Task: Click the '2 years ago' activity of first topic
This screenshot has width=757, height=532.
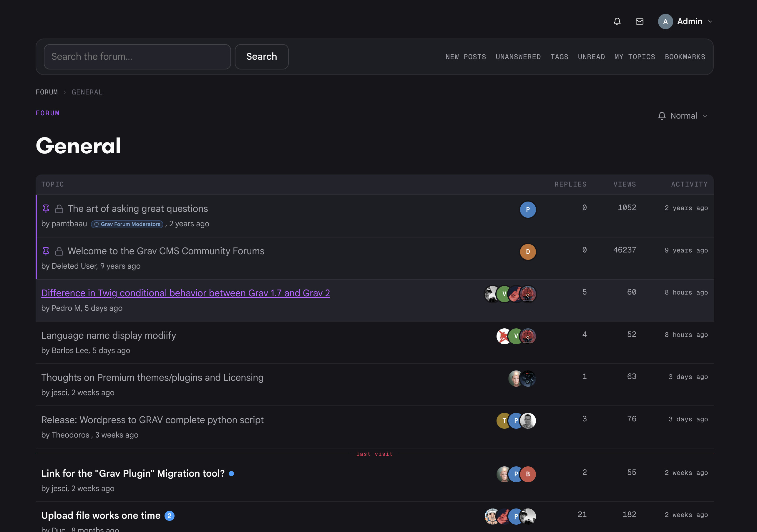Action: (x=686, y=208)
